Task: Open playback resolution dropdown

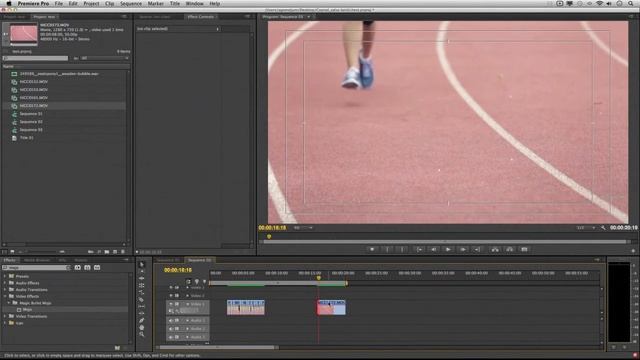Action: click(585, 228)
